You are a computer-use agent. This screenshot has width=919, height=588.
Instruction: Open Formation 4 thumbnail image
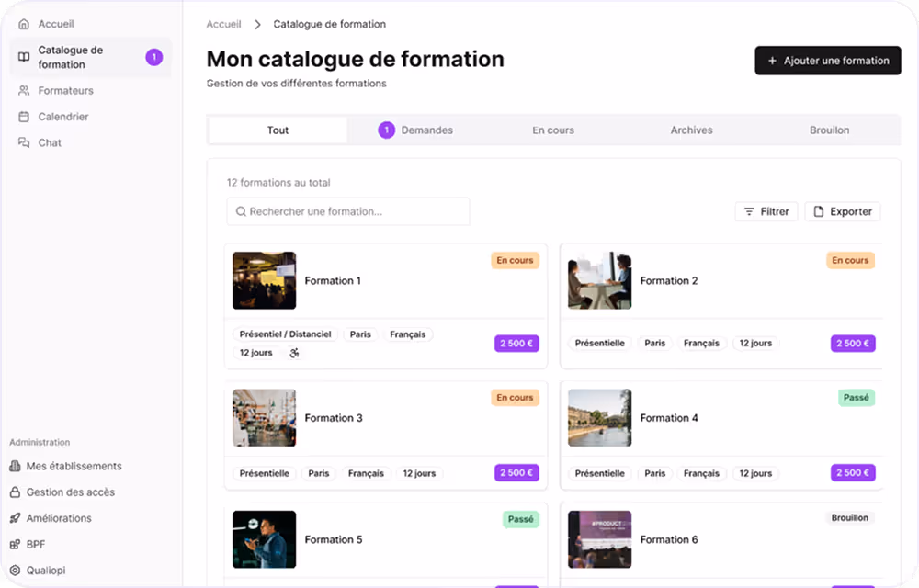599,418
